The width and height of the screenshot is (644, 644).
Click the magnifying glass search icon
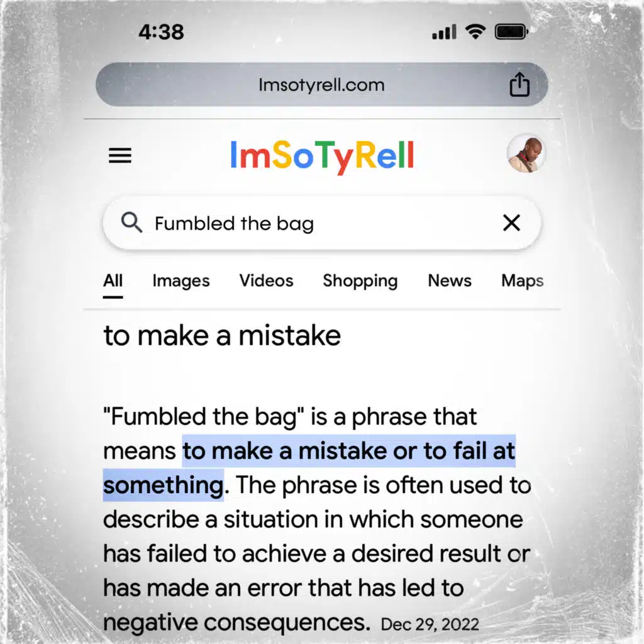131,223
